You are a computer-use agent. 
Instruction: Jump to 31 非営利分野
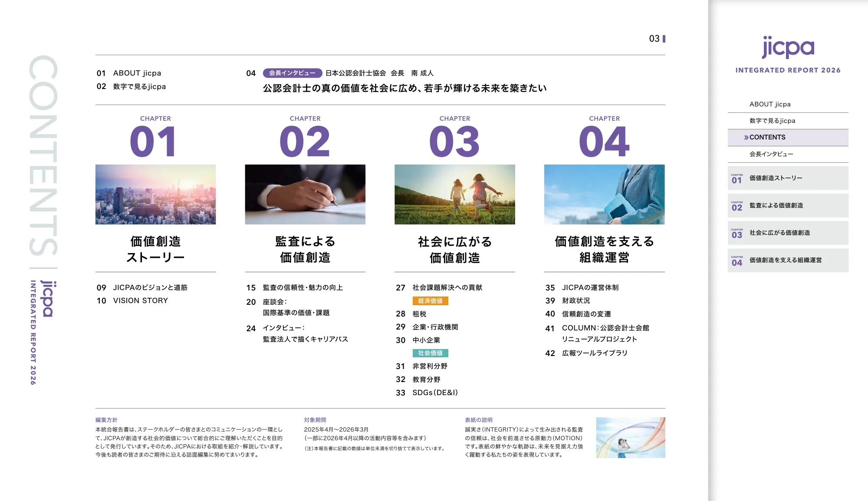coord(421,366)
